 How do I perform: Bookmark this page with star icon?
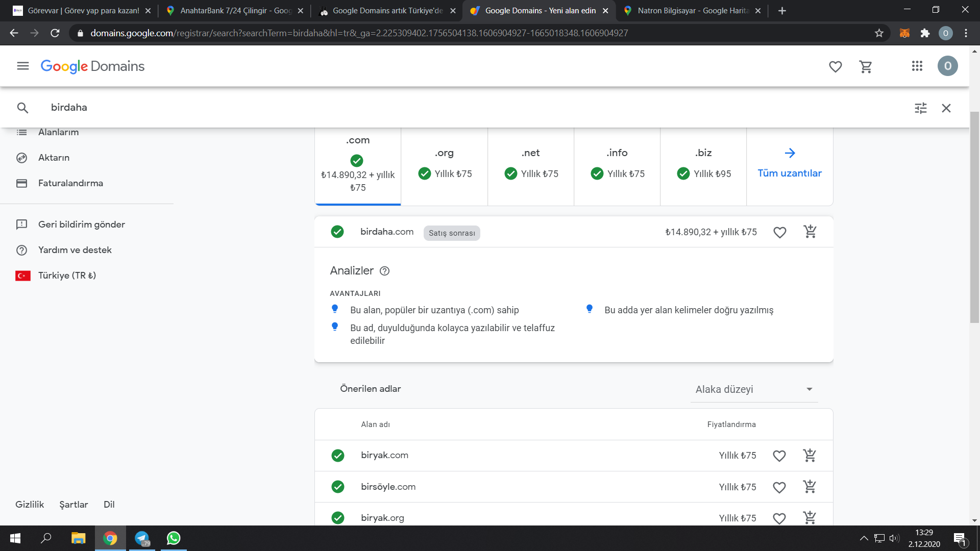(x=879, y=33)
